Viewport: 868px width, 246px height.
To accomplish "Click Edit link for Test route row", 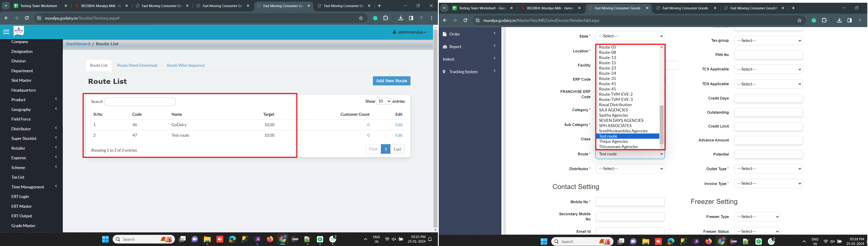I will pos(399,135).
